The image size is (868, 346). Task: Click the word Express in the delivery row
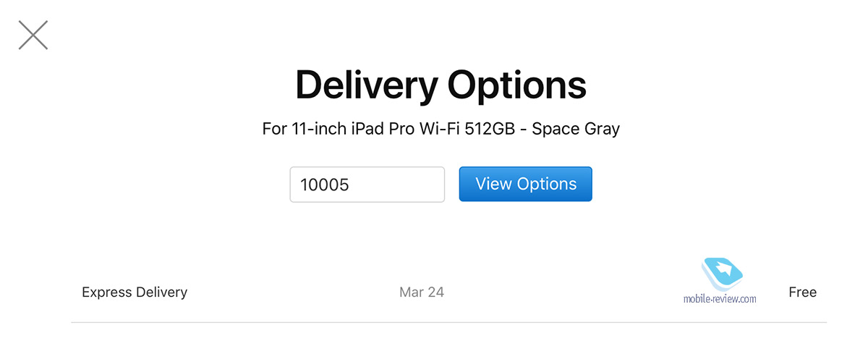coord(107,292)
